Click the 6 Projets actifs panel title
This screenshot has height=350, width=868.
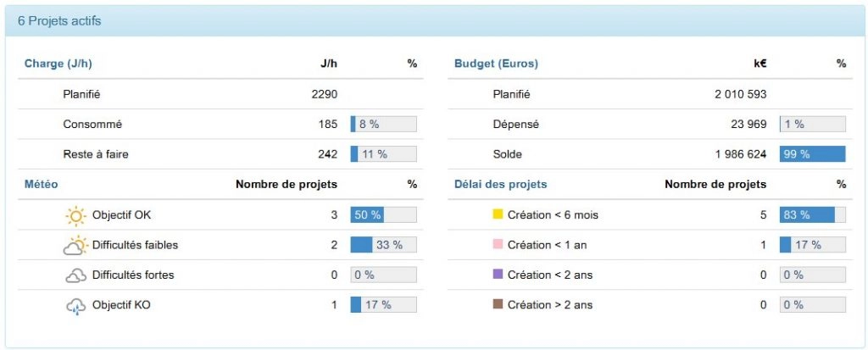[59, 21]
